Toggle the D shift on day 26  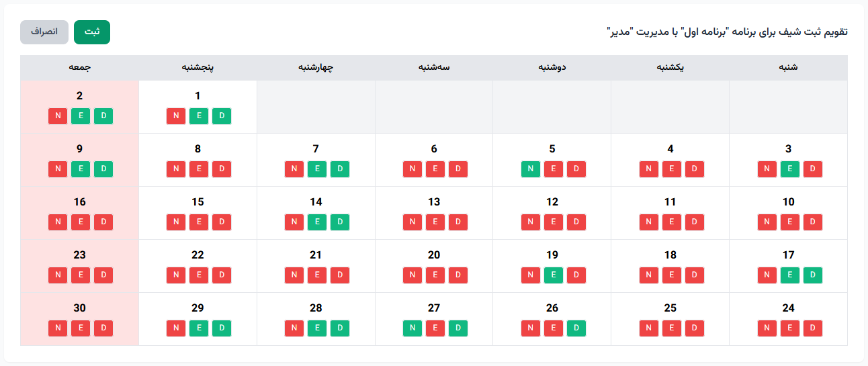pos(576,328)
